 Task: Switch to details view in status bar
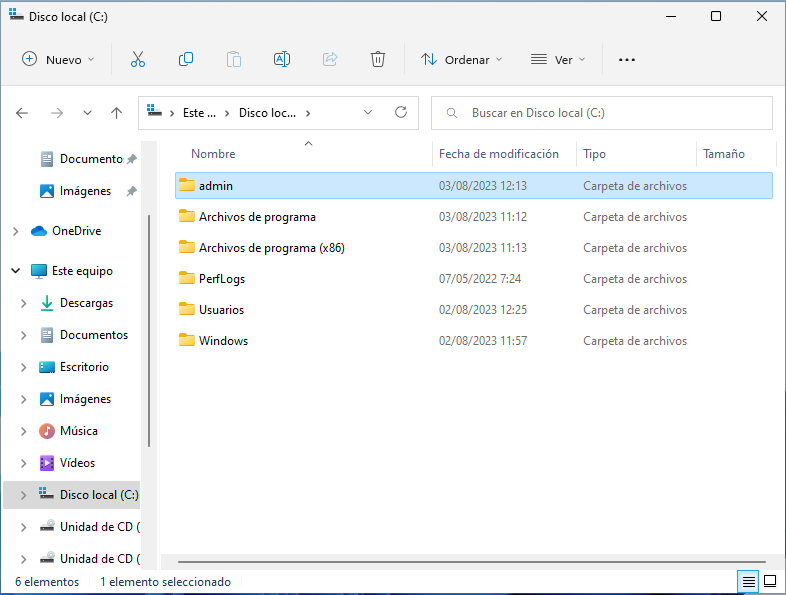tap(748, 581)
